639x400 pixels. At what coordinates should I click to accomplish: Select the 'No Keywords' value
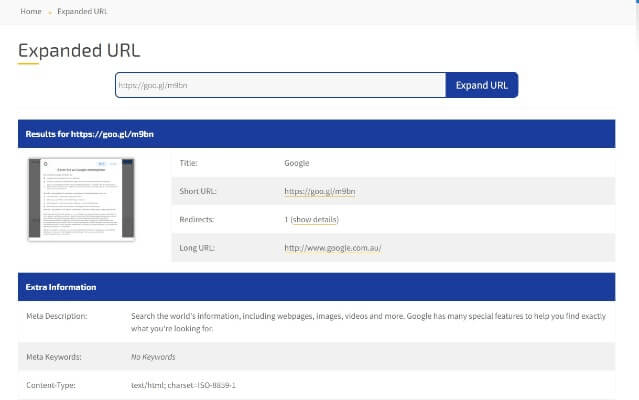click(153, 357)
